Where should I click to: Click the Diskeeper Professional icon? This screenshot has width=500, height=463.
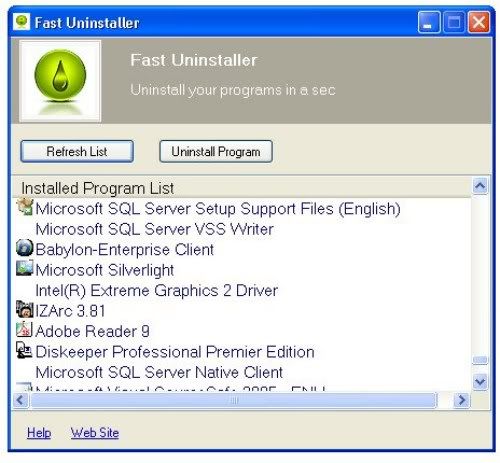[25, 350]
